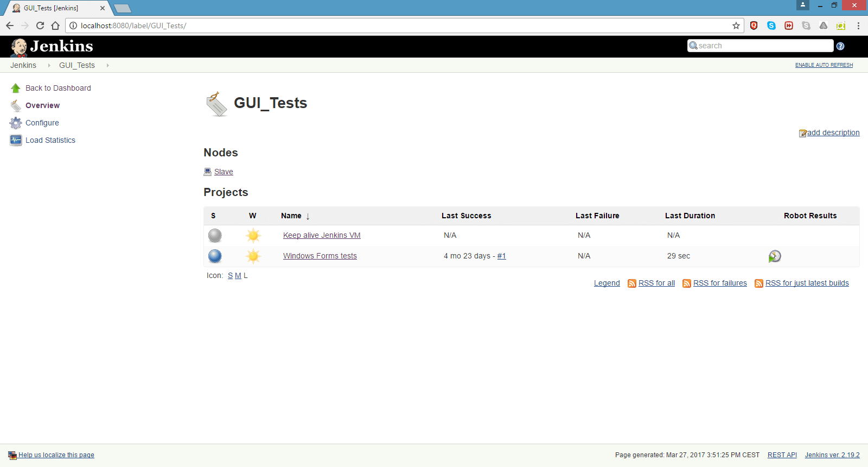Schedule a build using the Windows Forms tests clock icon
Viewport: 868px width, 467px height.
(775, 256)
